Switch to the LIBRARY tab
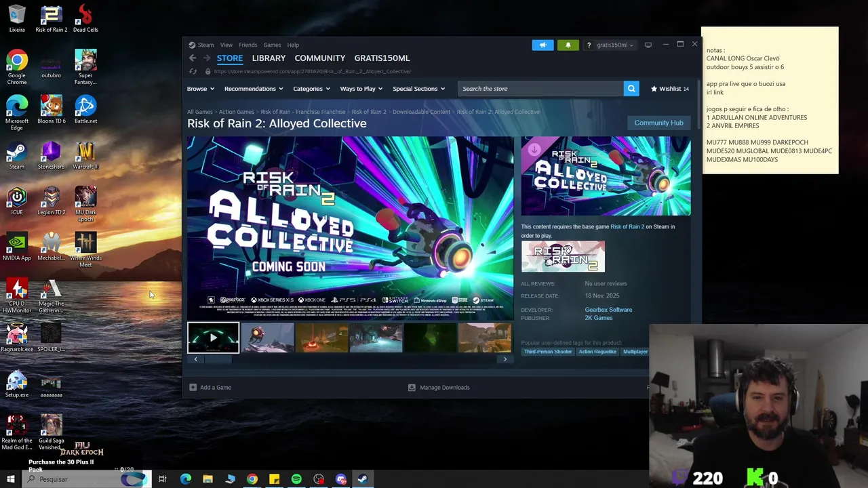Image resolution: width=868 pixels, height=488 pixels. 269,58
